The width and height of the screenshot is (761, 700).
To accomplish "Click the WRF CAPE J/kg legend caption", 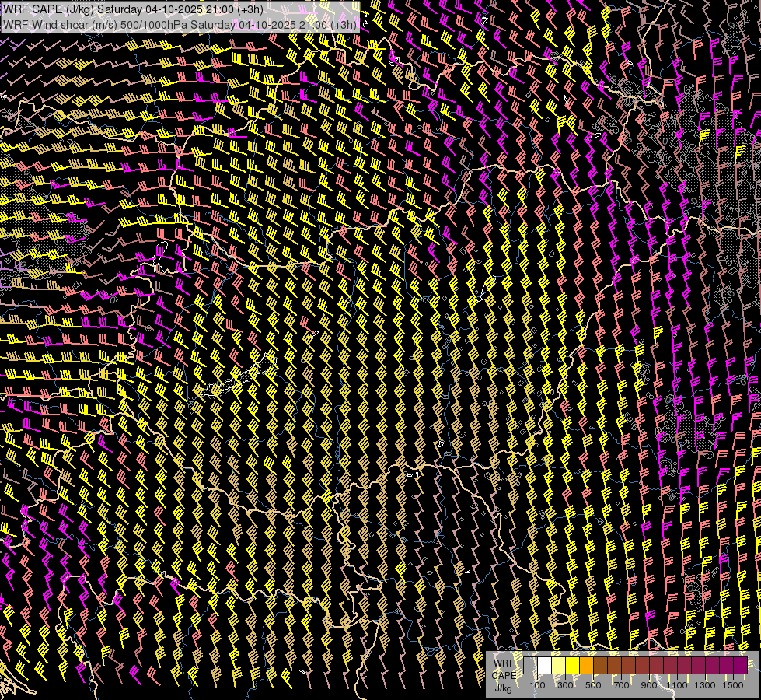I will pyautogui.click(x=504, y=674).
